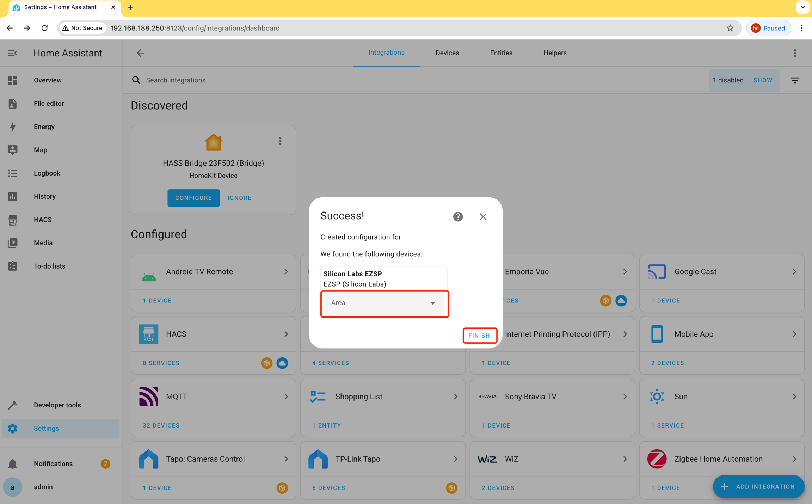The image size is (812, 504).
Task: Switch to the Helpers tab
Action: [x=555, y=53]
